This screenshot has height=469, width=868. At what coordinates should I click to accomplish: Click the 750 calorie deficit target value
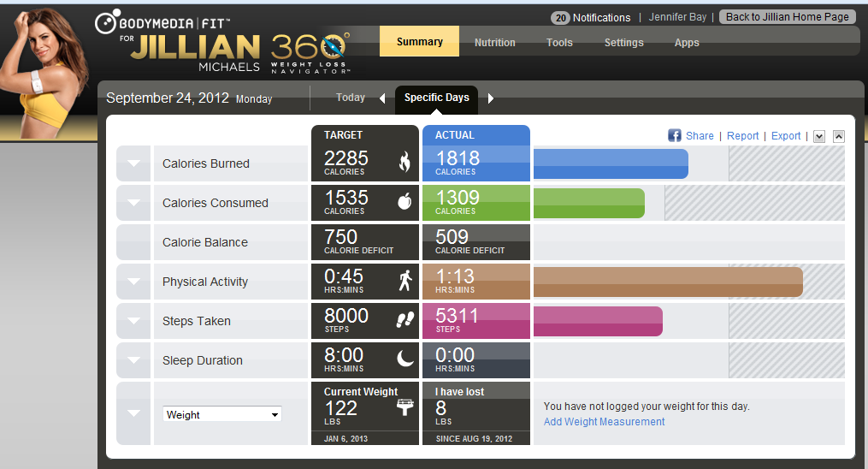point(340,237)
